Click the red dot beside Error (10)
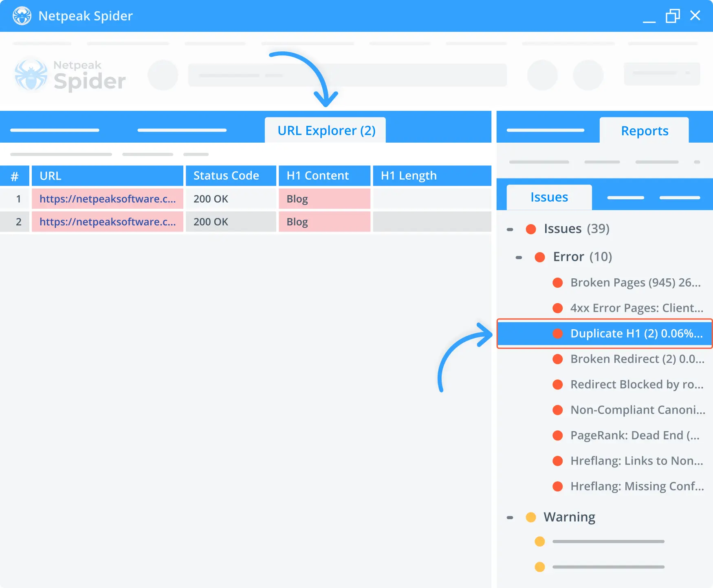The height and width of the screenshot is (588, 713). tap(540, 257)
